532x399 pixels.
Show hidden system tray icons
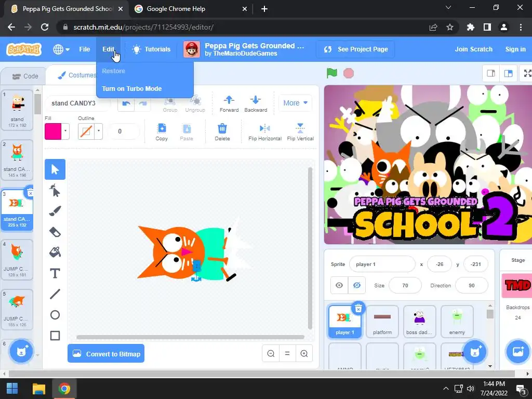(446, 389)
